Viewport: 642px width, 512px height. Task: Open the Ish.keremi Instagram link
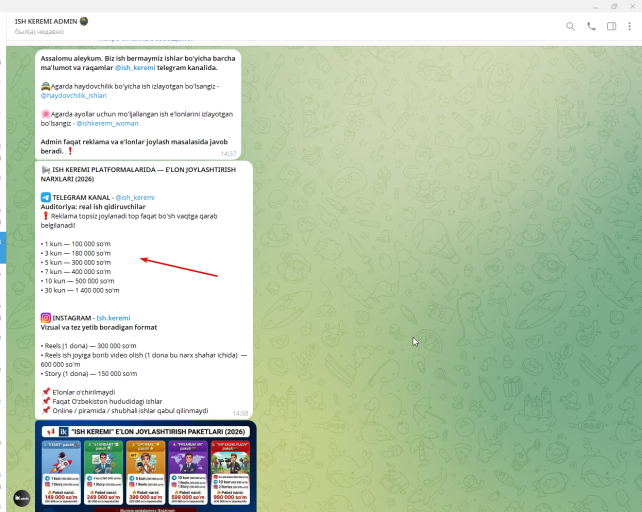[113, 318]
